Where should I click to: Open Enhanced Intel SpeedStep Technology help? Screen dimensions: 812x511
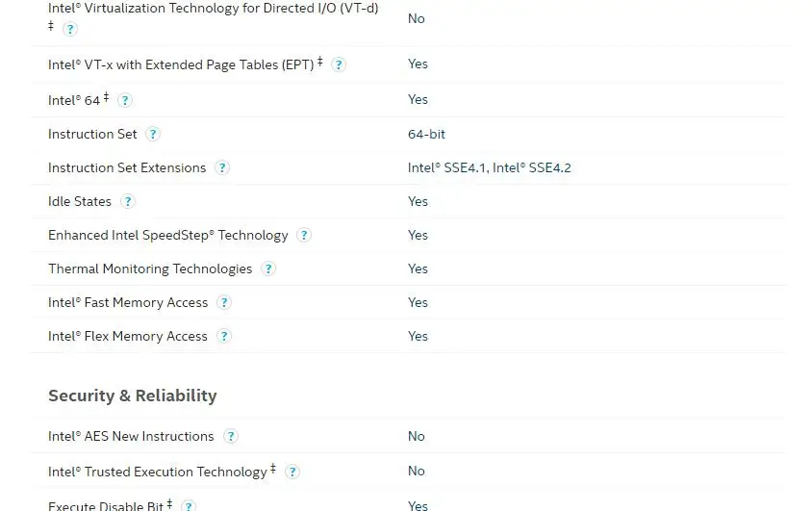click(x=304, y=235)
